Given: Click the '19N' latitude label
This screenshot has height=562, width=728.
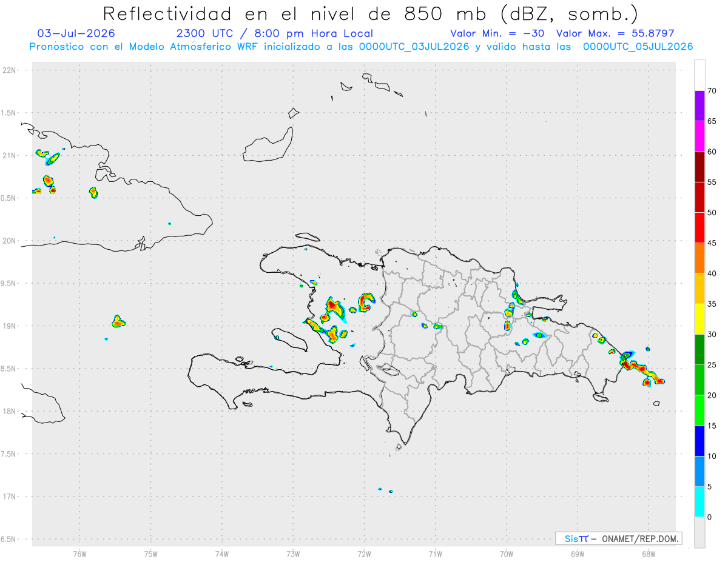Looking at the screenshot, I should click(x=10, y=326).
